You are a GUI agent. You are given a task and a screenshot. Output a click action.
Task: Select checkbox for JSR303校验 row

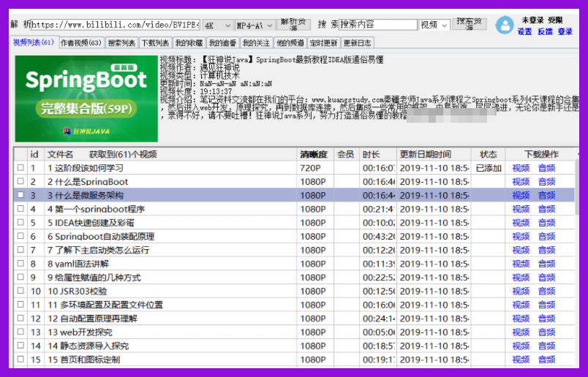click(x=20, y=291)
